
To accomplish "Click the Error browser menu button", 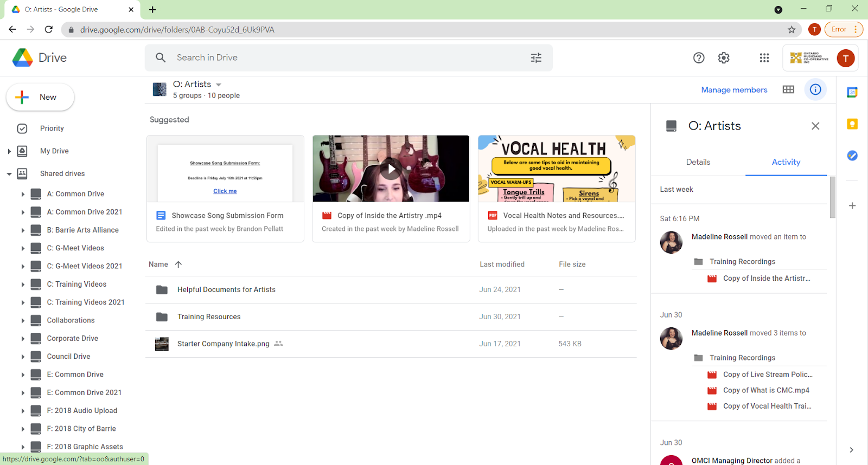I will pyautogui.click(x=844, y=29).
